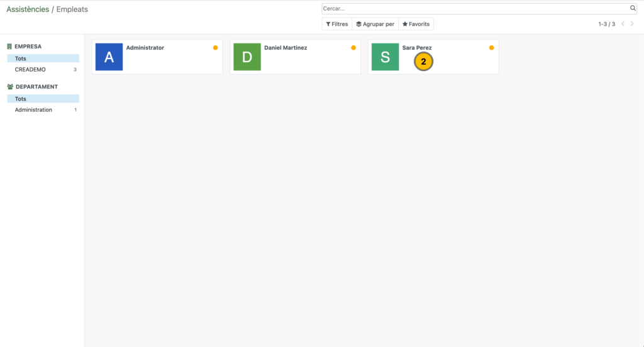
Task: Click Administrator's orange status dot
Action: coord(215,48)
